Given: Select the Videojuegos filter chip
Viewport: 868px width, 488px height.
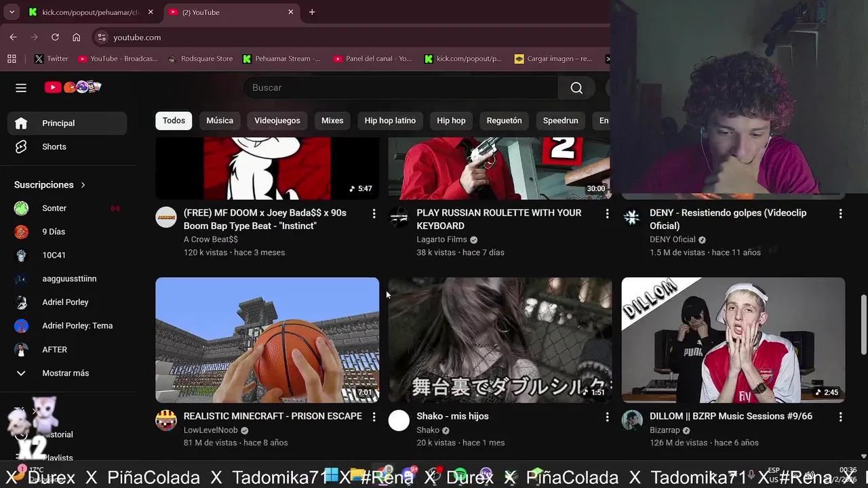Looking at the screenshot, I should point(277,121).
